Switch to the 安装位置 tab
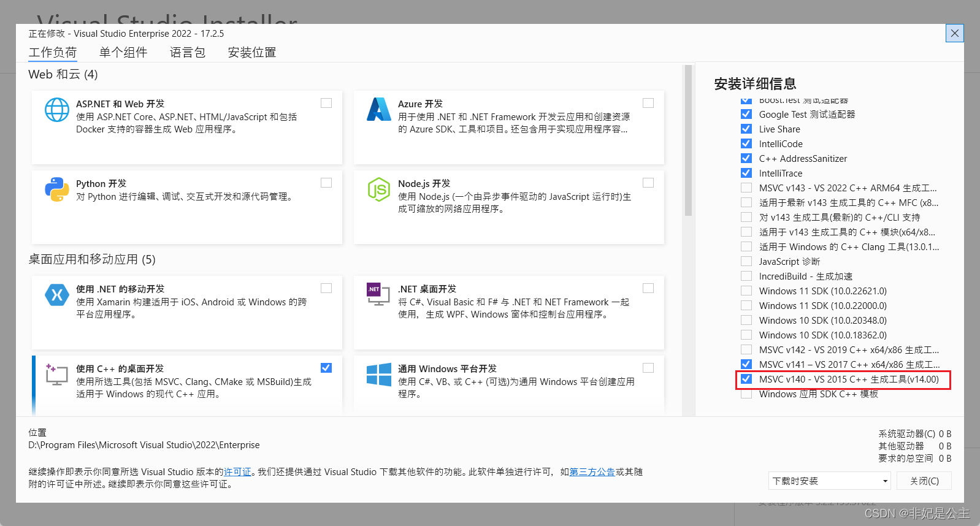This screenshot has width=980, height=526. (x=252, y=52)
